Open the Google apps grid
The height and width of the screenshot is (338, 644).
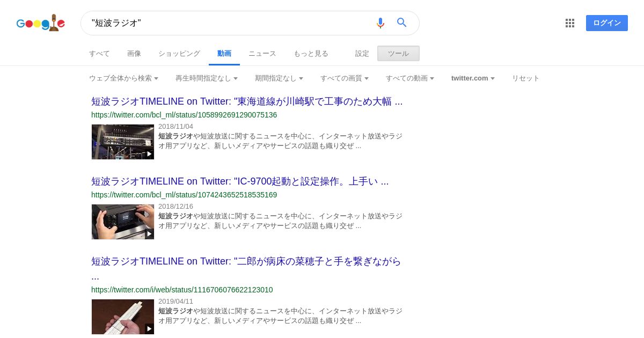570,23
